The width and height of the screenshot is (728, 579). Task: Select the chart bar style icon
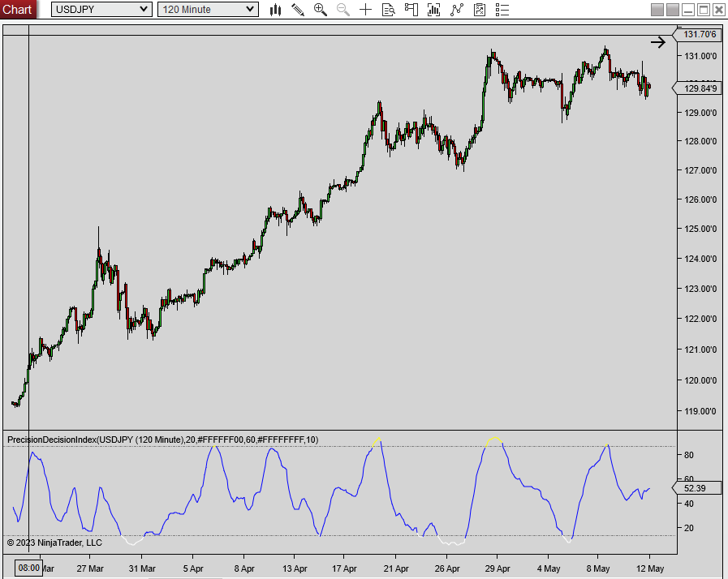point(276,10)
